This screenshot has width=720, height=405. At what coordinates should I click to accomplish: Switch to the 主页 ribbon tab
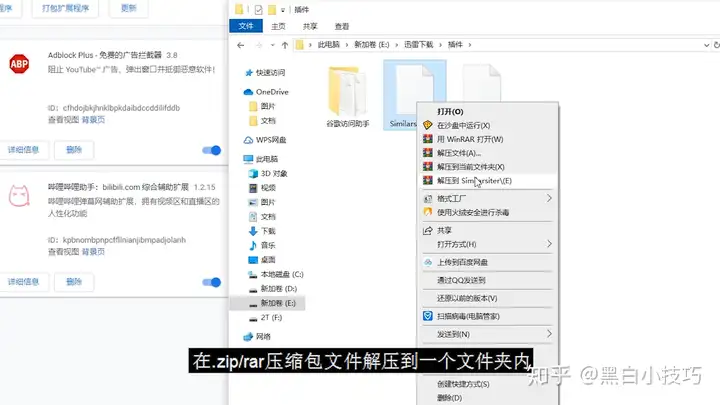pos(278,27)
